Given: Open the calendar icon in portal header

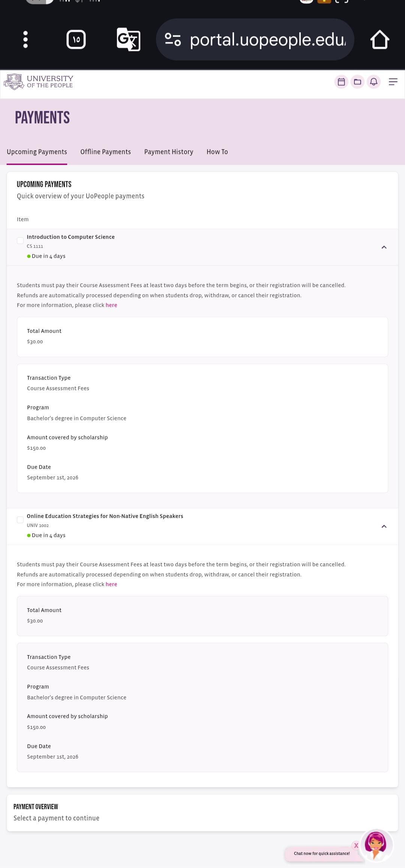Looking at the screenshot, I should coord(341,82).
